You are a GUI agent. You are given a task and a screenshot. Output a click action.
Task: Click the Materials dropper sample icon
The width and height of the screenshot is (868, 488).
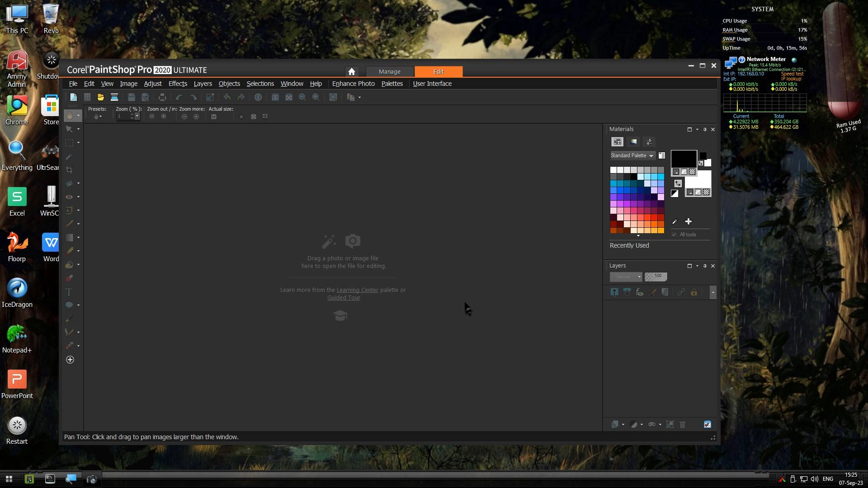pyautogui.click(x=675, y=221)
